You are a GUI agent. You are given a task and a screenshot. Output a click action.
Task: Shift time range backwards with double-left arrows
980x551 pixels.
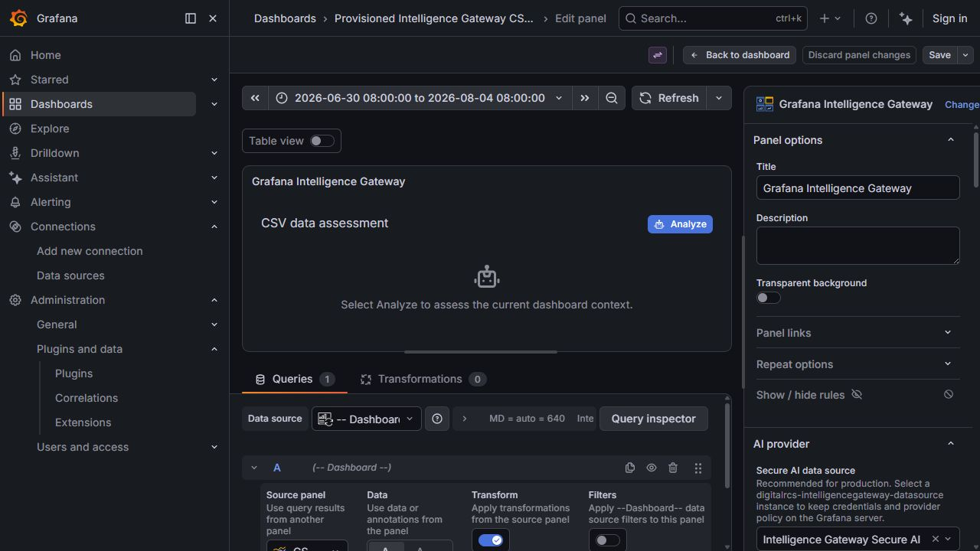[255, 98]
